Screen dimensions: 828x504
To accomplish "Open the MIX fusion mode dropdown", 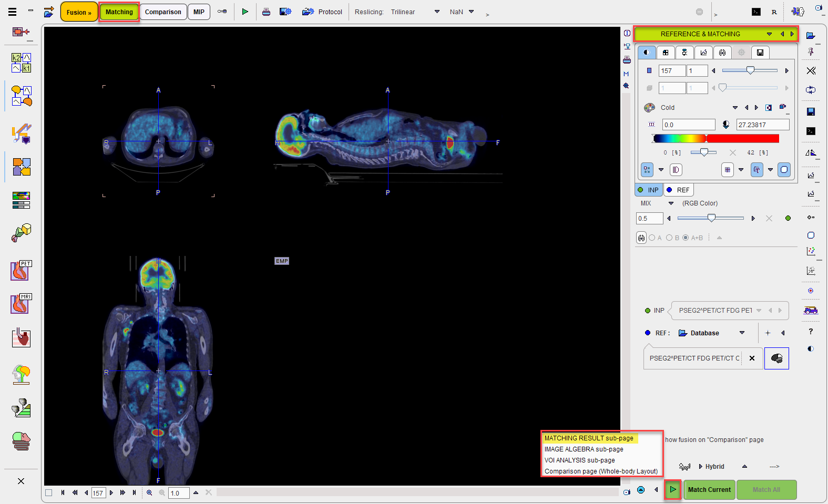I will [x=671, y=203].
